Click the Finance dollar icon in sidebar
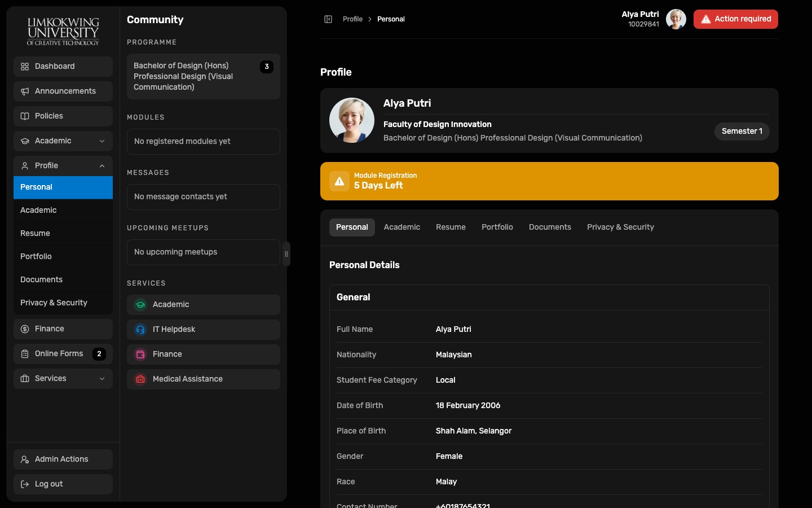Screen dimensions: 812x508 coord(25,329)
